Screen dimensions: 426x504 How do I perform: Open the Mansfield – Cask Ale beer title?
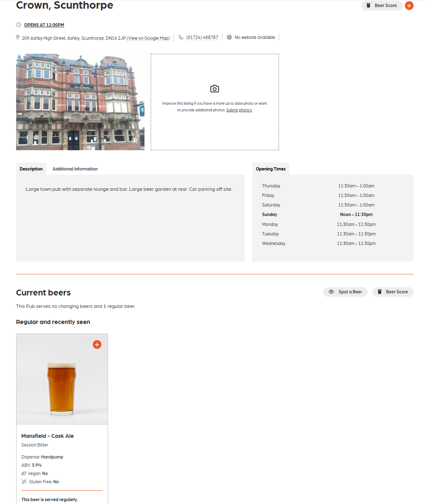[x=48, y=436]
